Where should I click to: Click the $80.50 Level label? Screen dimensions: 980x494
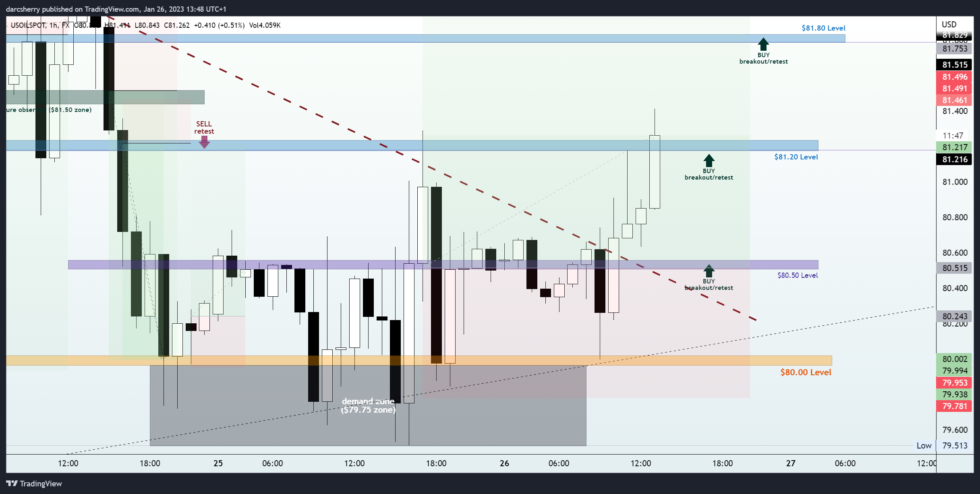(798, 275)
